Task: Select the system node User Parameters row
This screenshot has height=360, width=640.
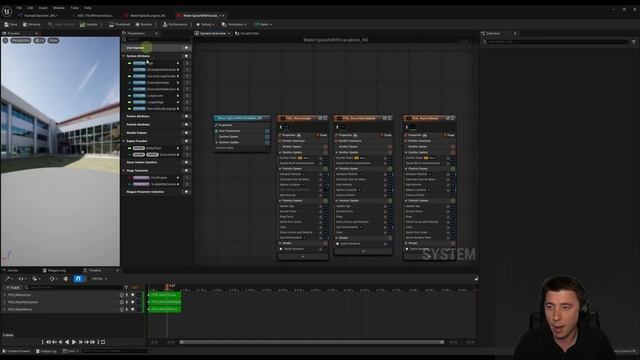Action: [242, 131]
